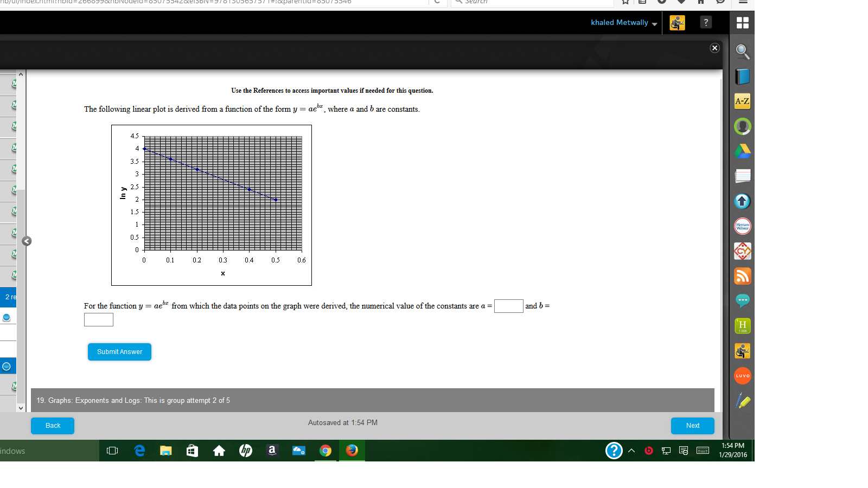Open Chrome from the taskbar
Viewport: 868px width, 488px height.
point(325,451)
